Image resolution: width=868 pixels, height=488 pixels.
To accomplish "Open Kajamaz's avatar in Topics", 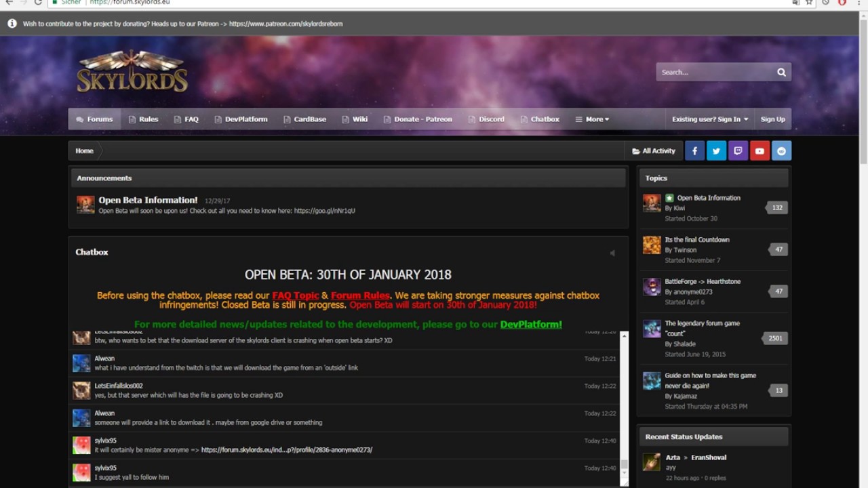I will click(652, 381).
